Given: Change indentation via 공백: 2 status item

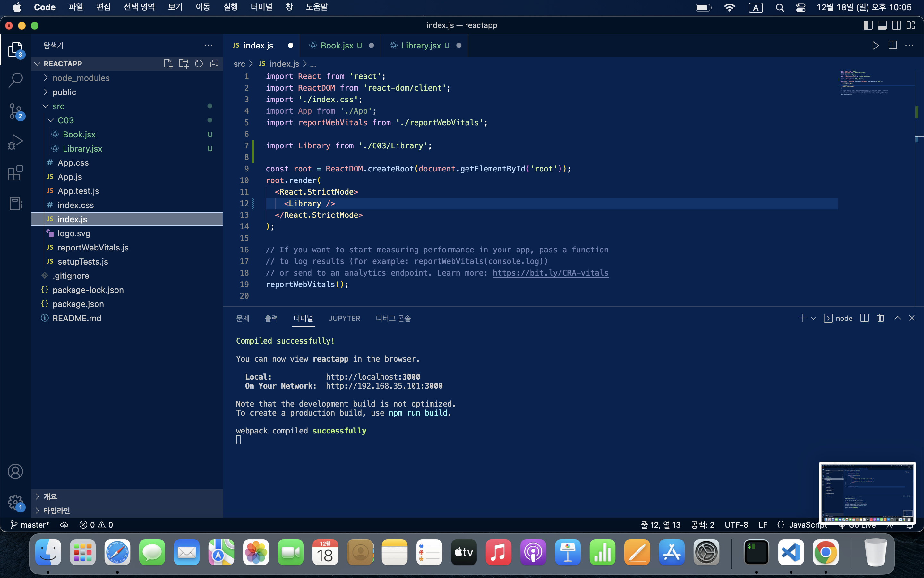Looking at the screenshot, I should coord(703,525).
